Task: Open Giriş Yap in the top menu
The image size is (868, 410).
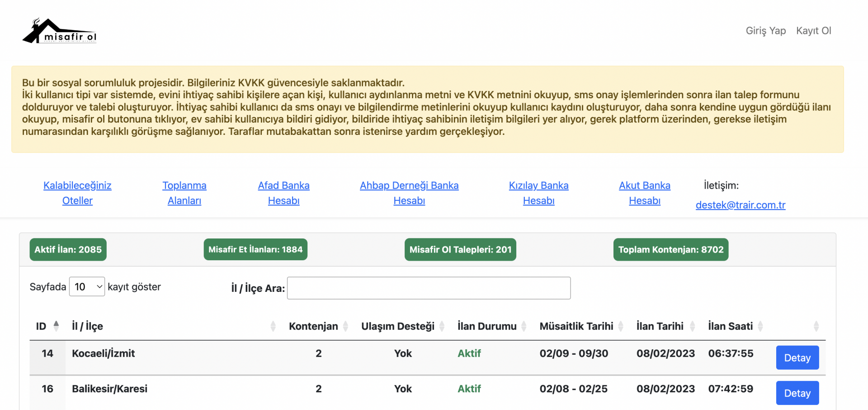Action: [x=765, y=31]
